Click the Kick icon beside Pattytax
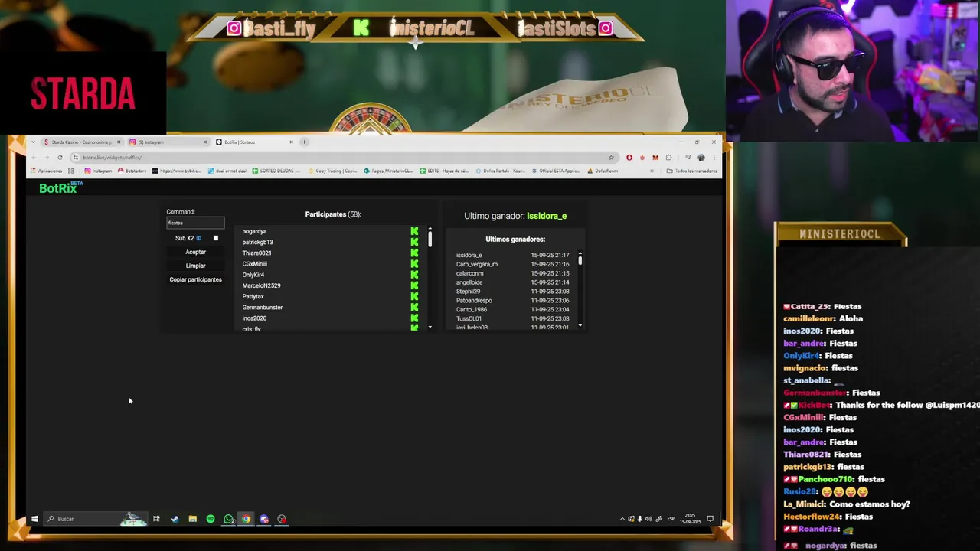Viewport: 980px width, 551px height. tap(414, 296)
